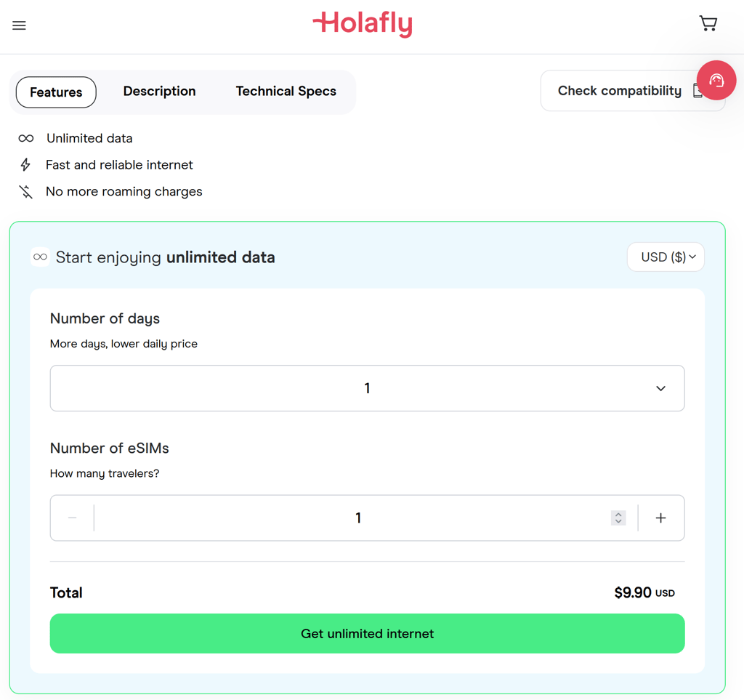Click 'No more roaming charges' text
Viewport: 744px width, 700px height.
(124, 192)
